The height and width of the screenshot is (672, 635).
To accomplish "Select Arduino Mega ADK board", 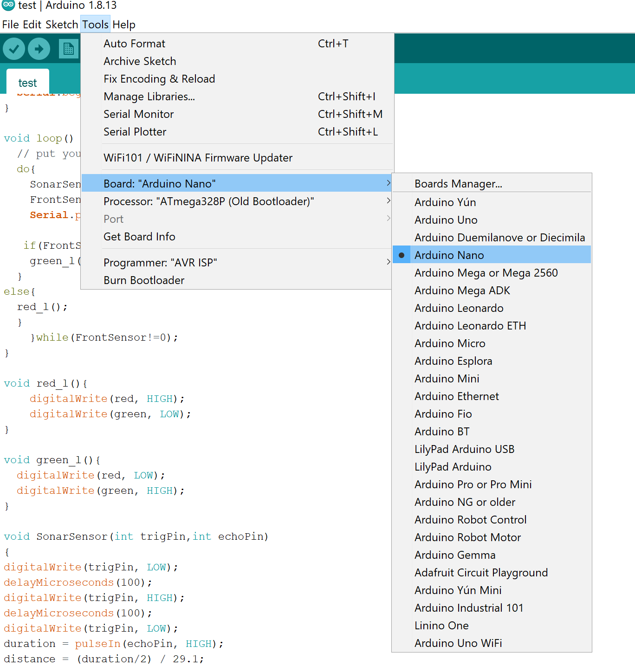I will click(492, 290).
